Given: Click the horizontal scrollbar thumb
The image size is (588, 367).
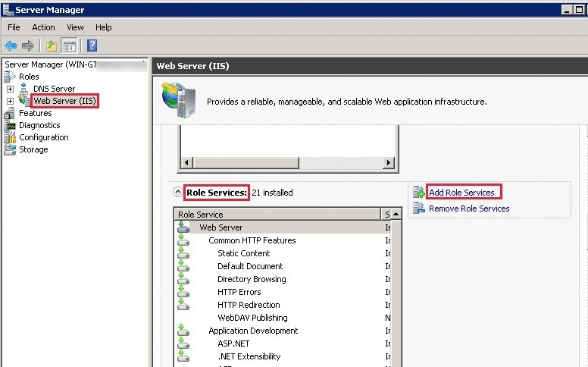Looking at the screenshot, I should click(x=246, y=163).
